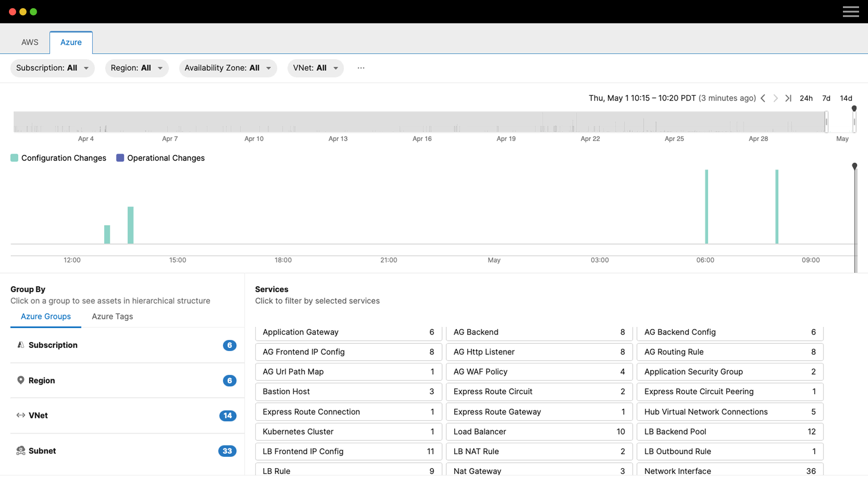
Task: Click the VNet arrows icon
Action: (21, 415)
